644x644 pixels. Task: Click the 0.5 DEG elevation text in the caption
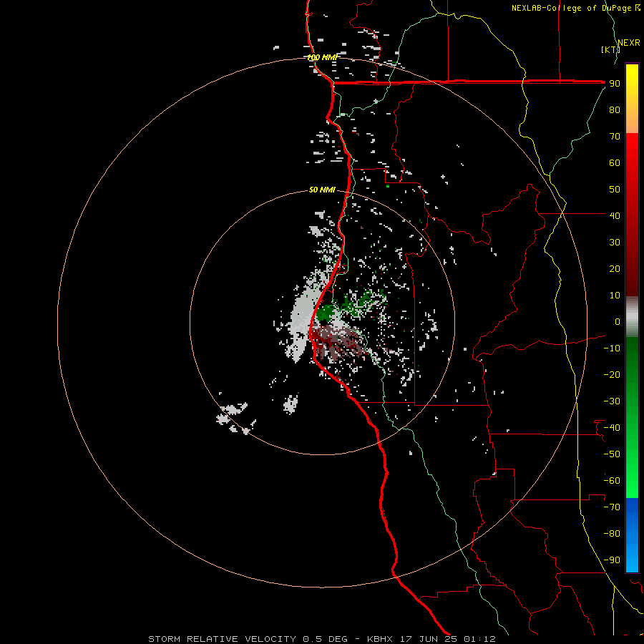325,639
